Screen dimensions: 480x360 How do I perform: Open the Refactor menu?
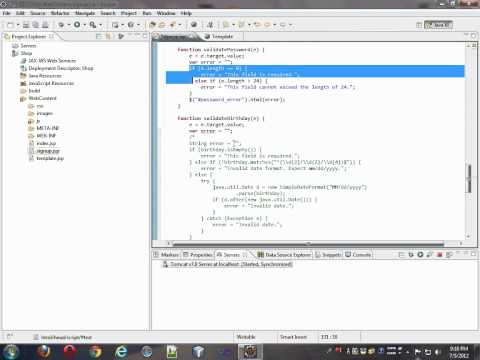pos(60,13)
